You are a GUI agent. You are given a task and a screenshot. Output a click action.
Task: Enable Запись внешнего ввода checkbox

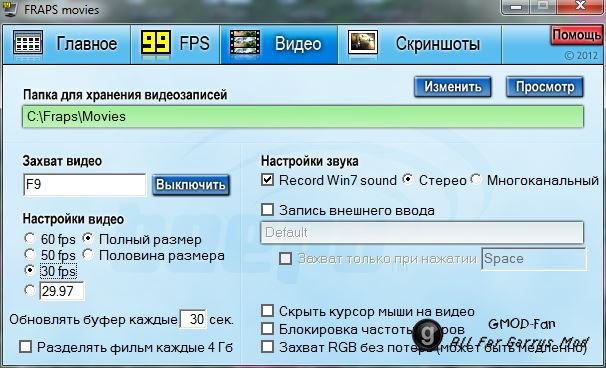point(267,210)
